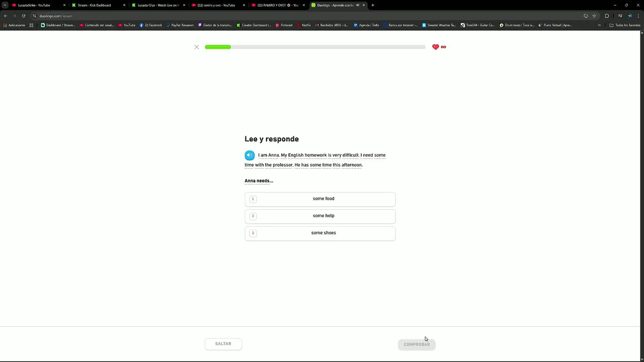Open the 'Contenido del canal' bookmark

[x=97, y=25]
